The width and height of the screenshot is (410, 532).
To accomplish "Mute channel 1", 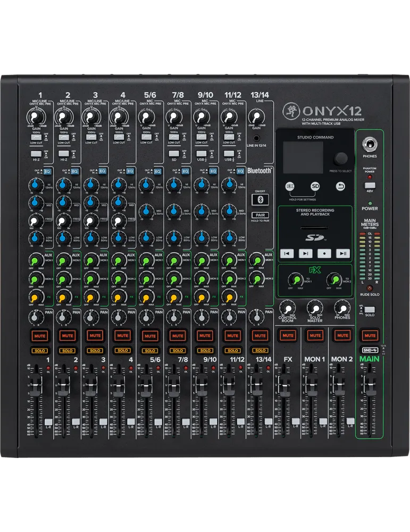I will point(40,336).
